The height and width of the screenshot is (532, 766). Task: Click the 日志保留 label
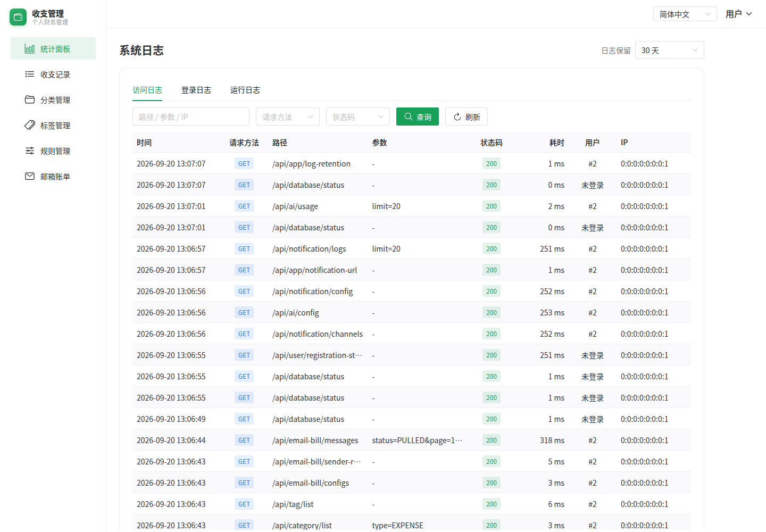(x=616, y=51)
